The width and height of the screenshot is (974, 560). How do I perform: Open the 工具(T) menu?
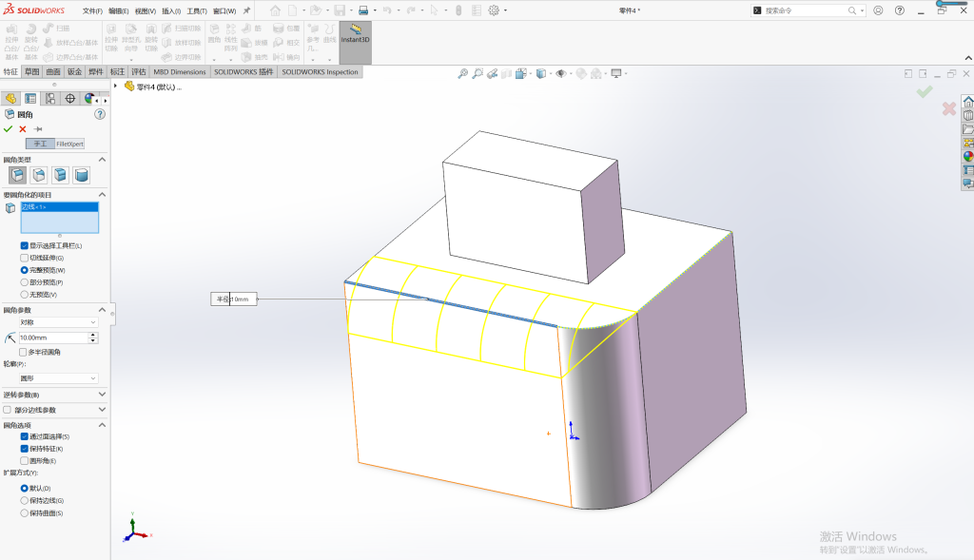coord(197,11)
